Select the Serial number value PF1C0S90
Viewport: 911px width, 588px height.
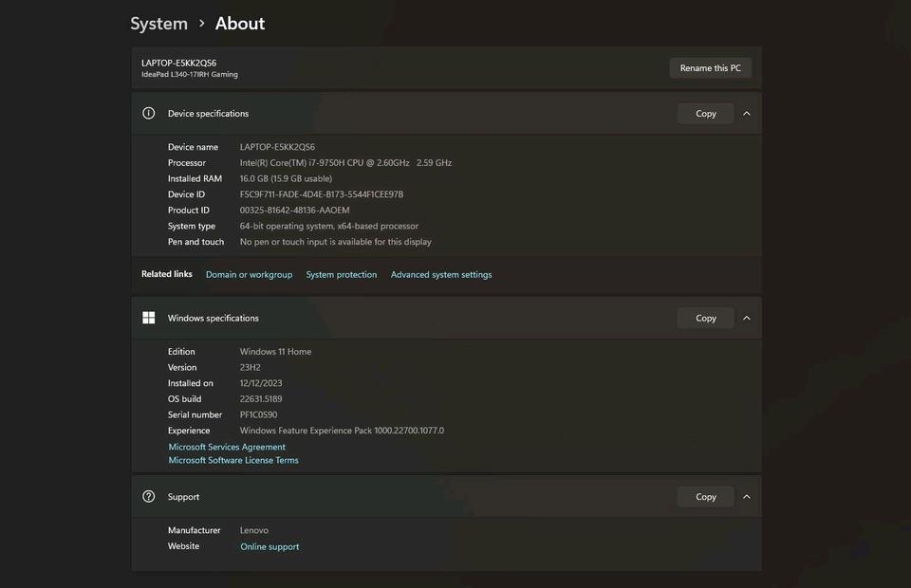(258, 414)
